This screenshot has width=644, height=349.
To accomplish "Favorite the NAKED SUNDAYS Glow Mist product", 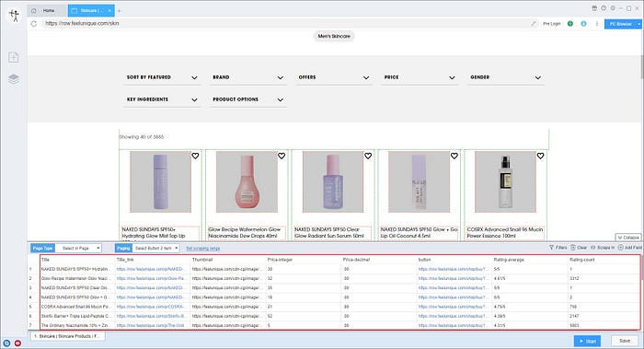I will [x=195, y=156].
